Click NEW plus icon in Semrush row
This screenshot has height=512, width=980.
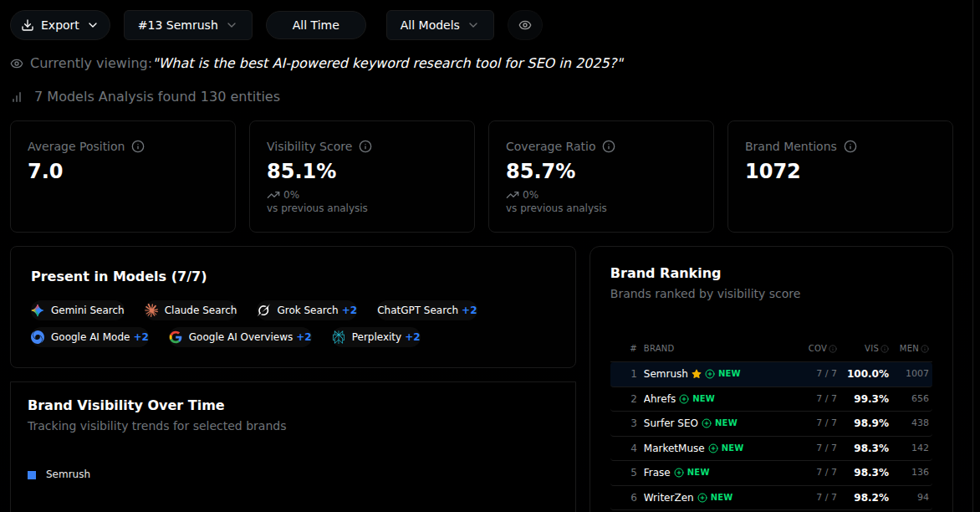710,374
